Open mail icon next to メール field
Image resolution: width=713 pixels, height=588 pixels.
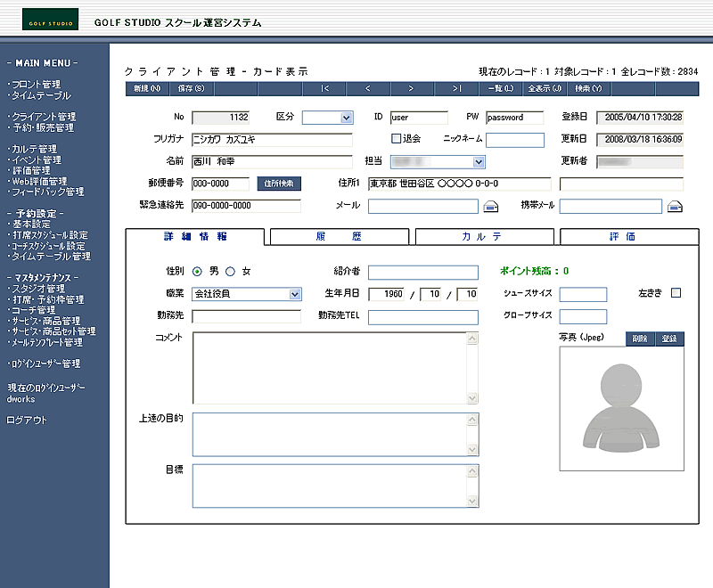[491, 207]
